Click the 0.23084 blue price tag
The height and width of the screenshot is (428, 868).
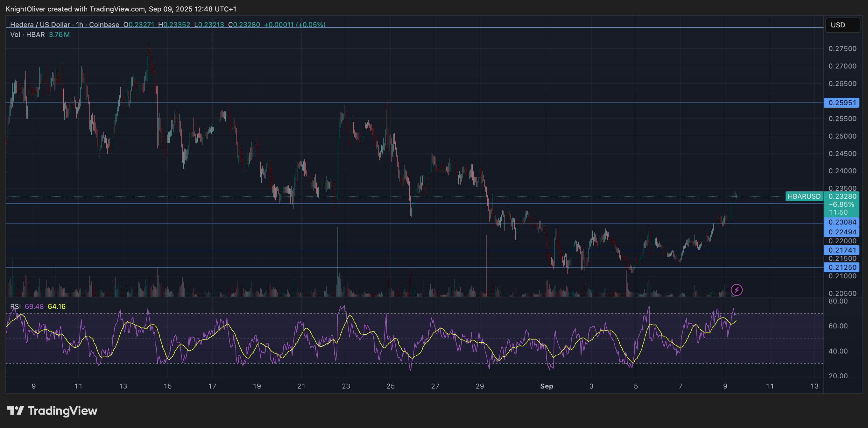841,222
